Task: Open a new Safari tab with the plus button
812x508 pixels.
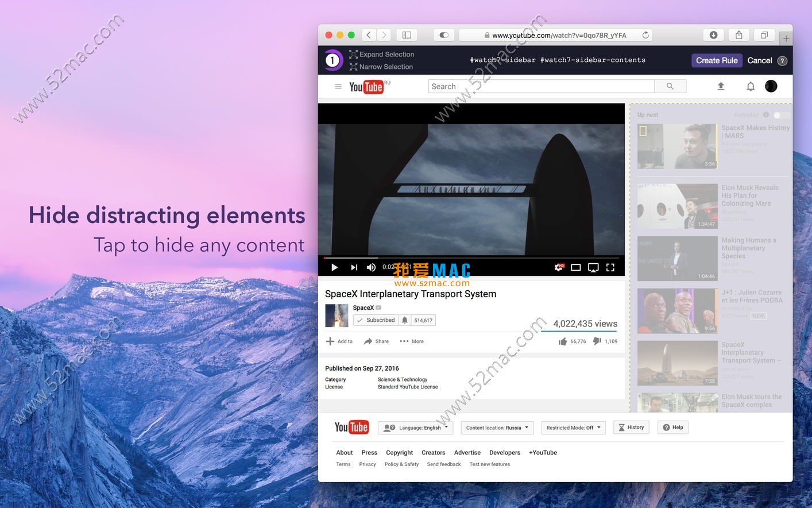Action: (786, 38)
